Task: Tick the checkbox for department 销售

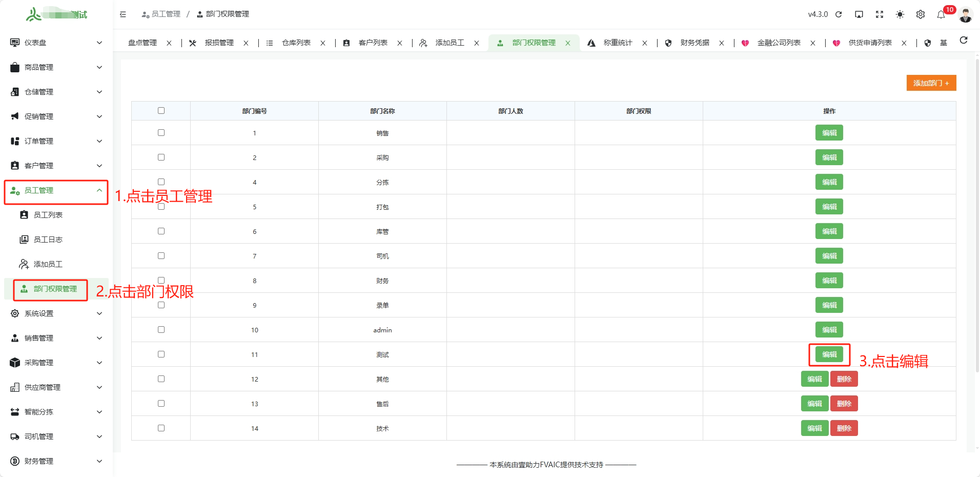Action: [161, 133]
